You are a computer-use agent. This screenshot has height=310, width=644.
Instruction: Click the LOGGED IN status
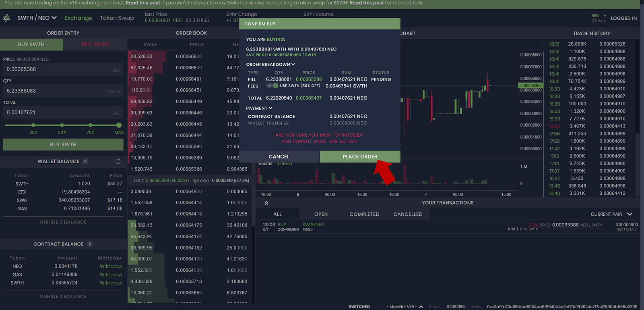click(623, 18)
